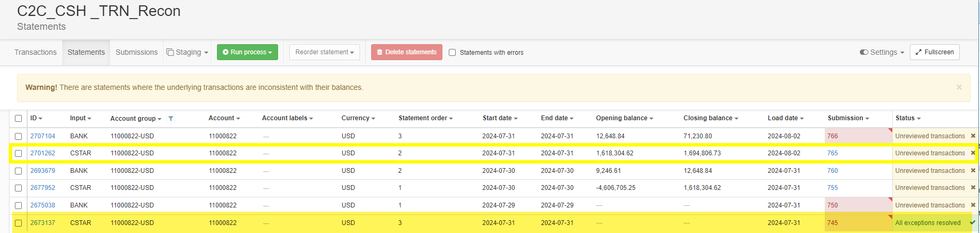The image size is (980, 233).
Task: Click closing balance 1,694,806.73
Action: coord(702,153)
